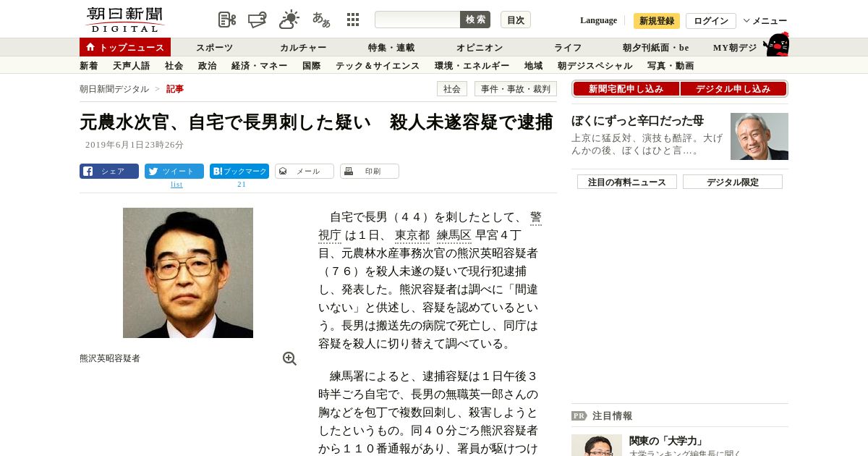Image resolution: width=868 pixels, height=456 pixels.
Task: Open 社会 in sub navigation bar
Action: (174, 66)
